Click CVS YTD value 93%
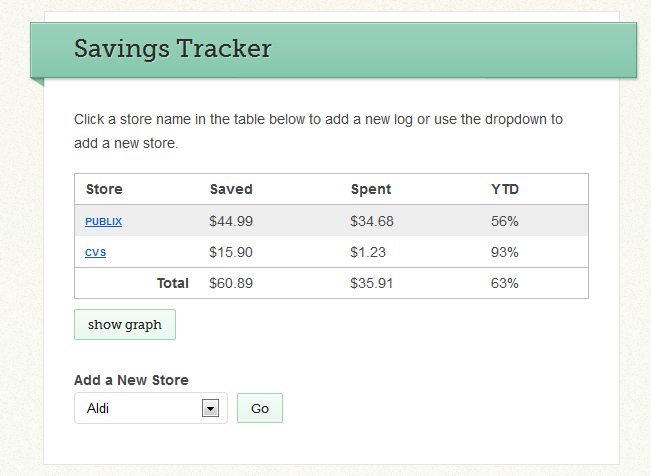The width and height of the screenshot is (651, 476). click(x=505, y=252)
